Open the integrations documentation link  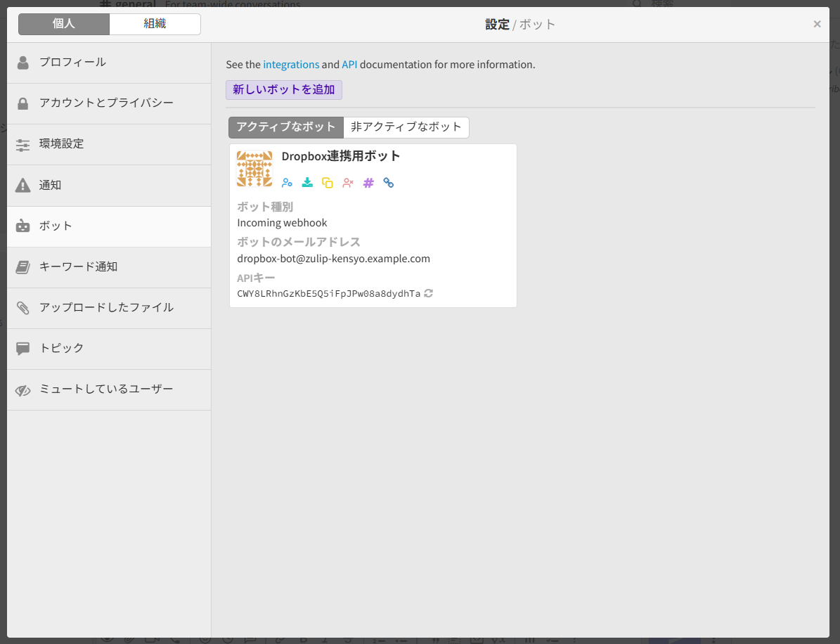click(x=291, y=65)
